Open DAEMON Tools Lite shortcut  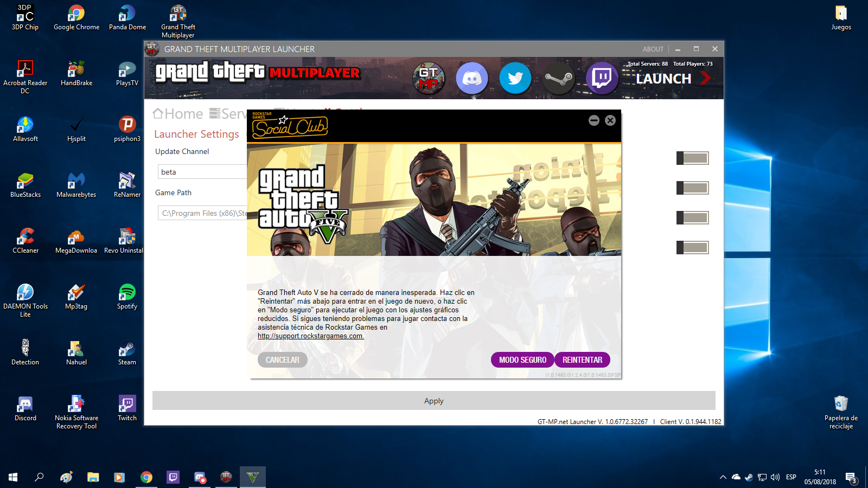[25, 300]
